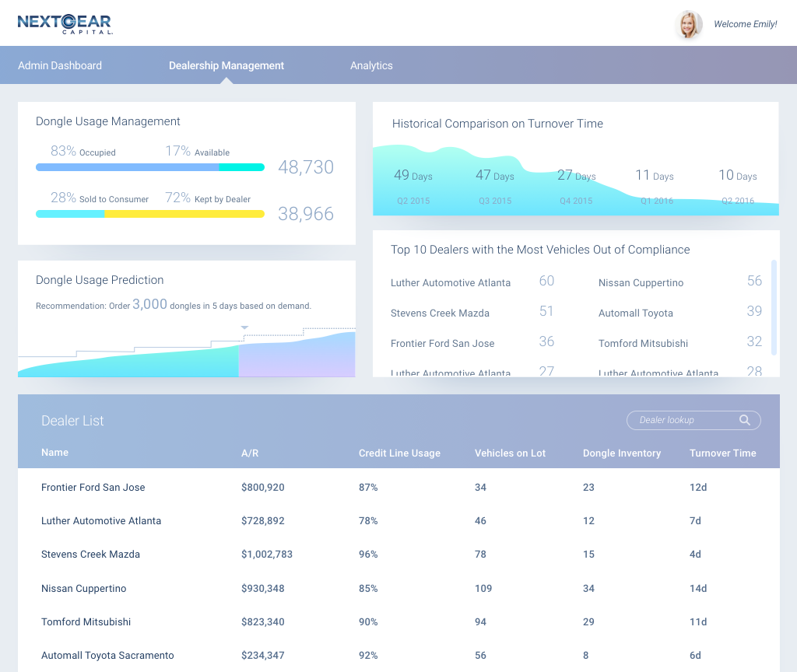The height and width of the screenshot is (672, 797).
Task: Sort by Turnover Time column header
Action: (x=723, y=453)
